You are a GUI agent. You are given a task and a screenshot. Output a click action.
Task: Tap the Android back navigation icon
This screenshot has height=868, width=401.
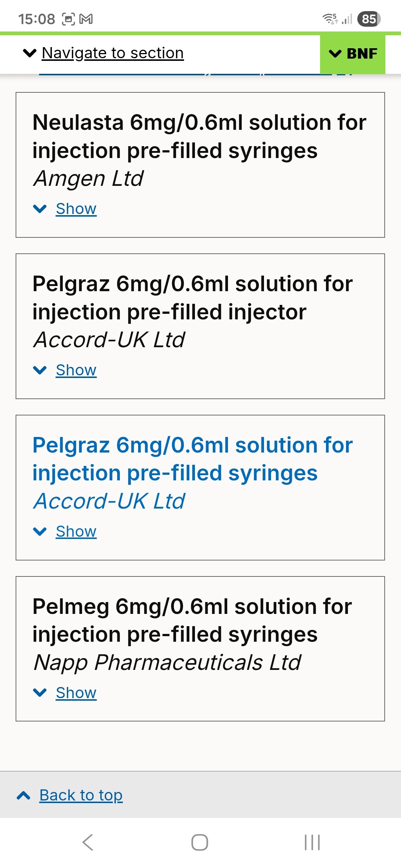click(x=88, y=842)
